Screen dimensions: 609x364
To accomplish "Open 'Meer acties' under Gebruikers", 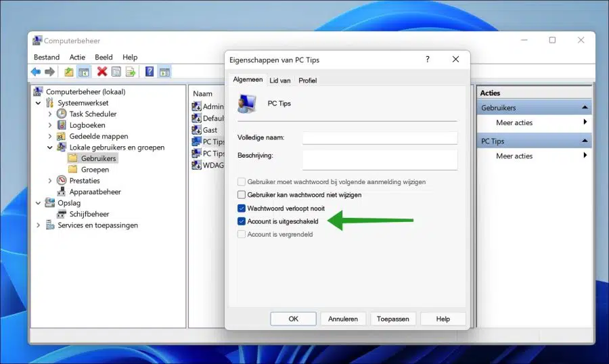I will tap(535, 122).
